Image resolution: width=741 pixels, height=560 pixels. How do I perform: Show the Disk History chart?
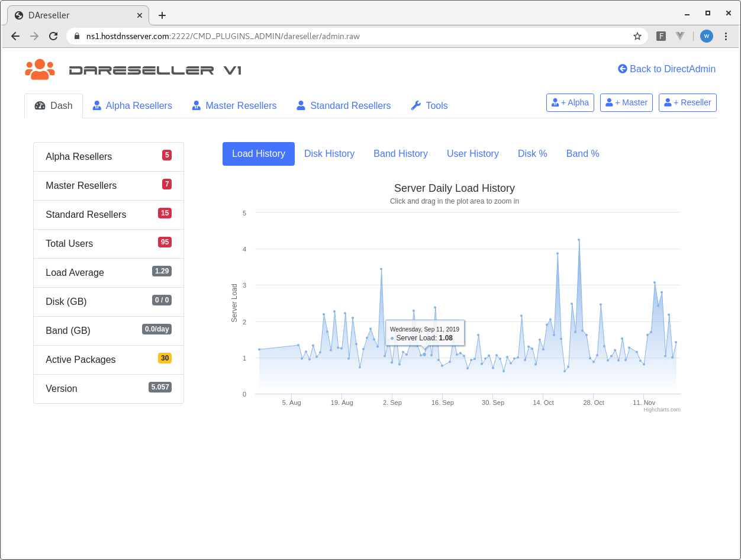point(329,154)
